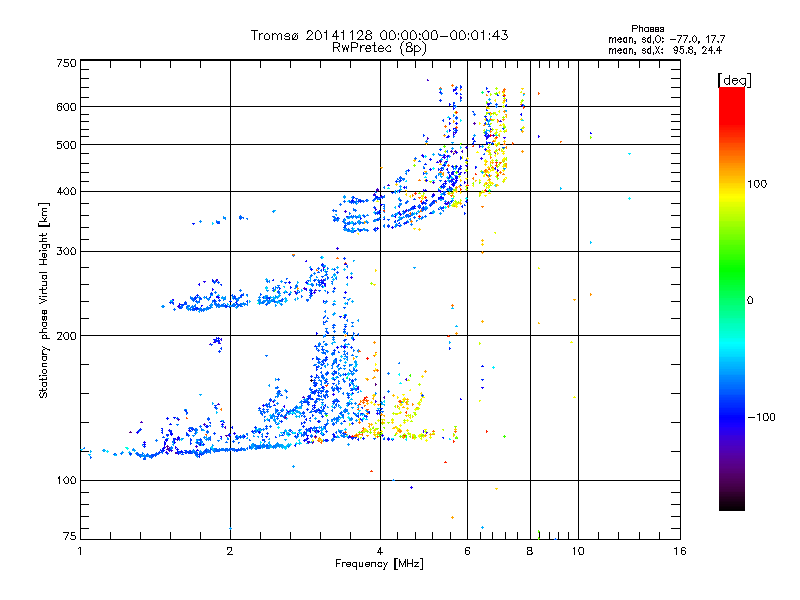Click the y-axis tick label '300'
800x600 pixels.
tap(66, 251)
